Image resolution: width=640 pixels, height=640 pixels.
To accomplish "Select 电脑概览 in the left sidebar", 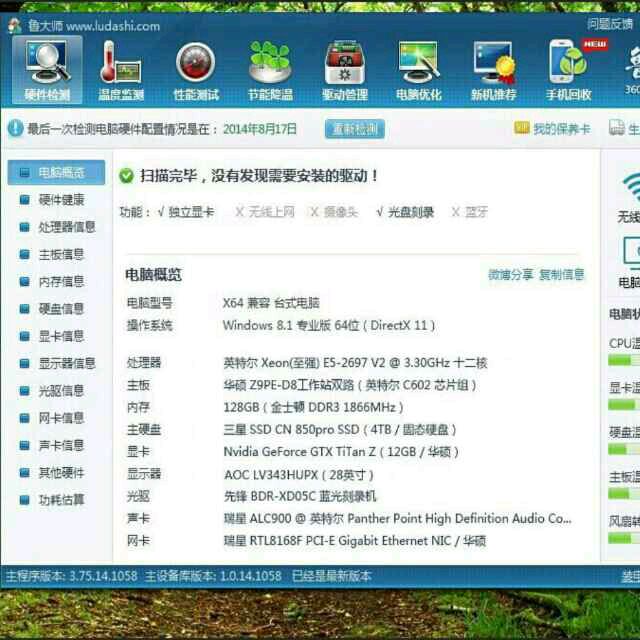I will click(x=56, y=172).
